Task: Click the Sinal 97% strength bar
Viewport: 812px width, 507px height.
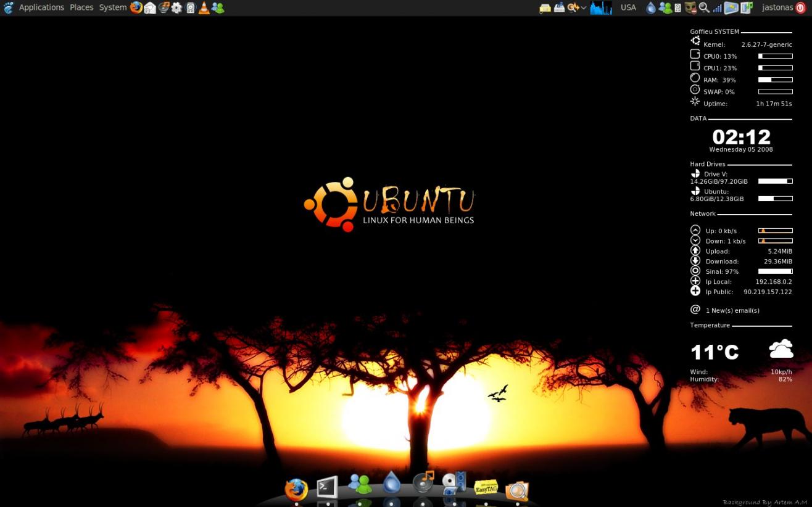Action: tap(775, 271)
